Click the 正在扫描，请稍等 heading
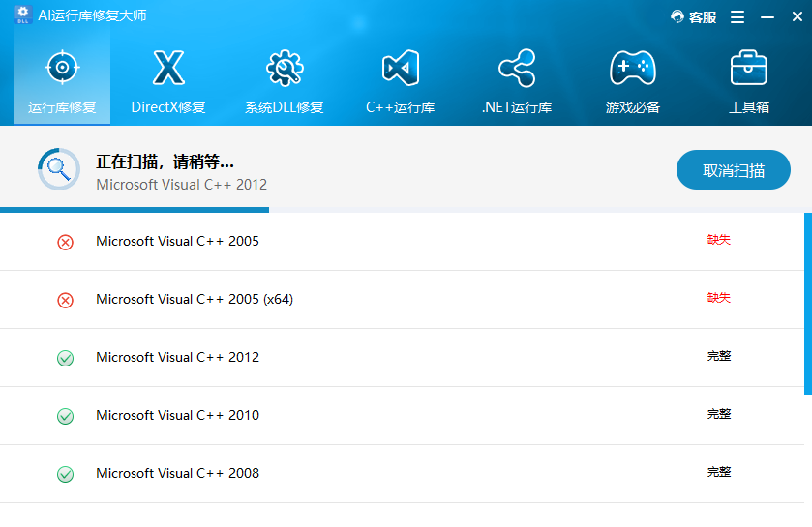The height and width of the screenshot is (527, 812). click(165, 161)
